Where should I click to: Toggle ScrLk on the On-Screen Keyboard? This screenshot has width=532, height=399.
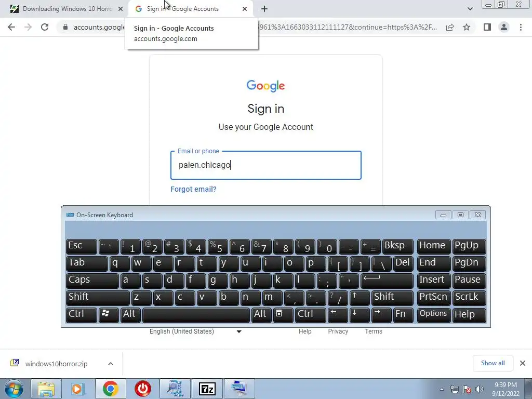coord(469,298)
